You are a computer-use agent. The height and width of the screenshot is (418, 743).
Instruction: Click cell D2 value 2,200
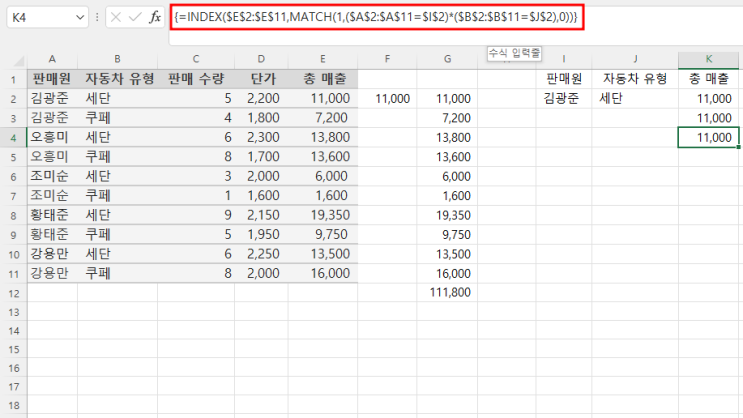[261, 98]
